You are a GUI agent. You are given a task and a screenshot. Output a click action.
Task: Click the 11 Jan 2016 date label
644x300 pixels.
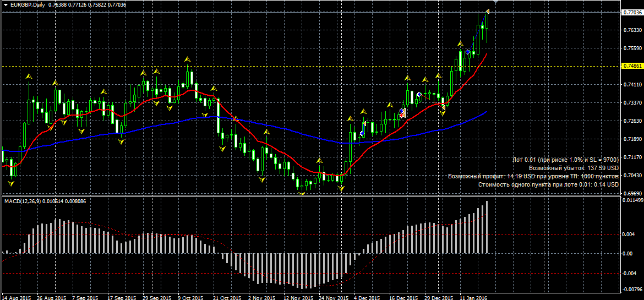[473, 297]
